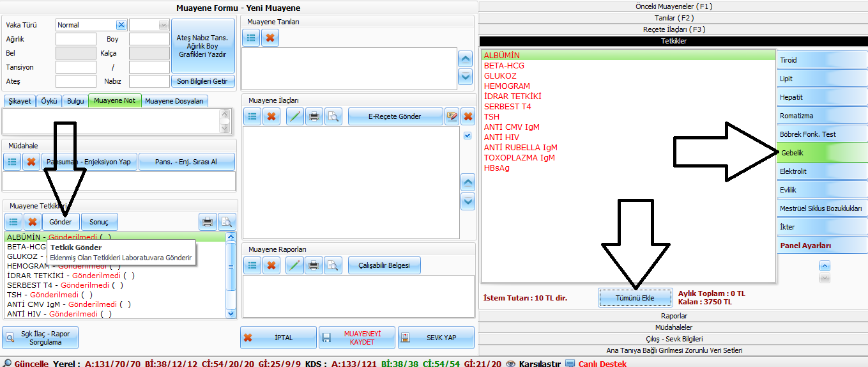Open Canlı Destek chat in status bar

click(x=603, y=363)
